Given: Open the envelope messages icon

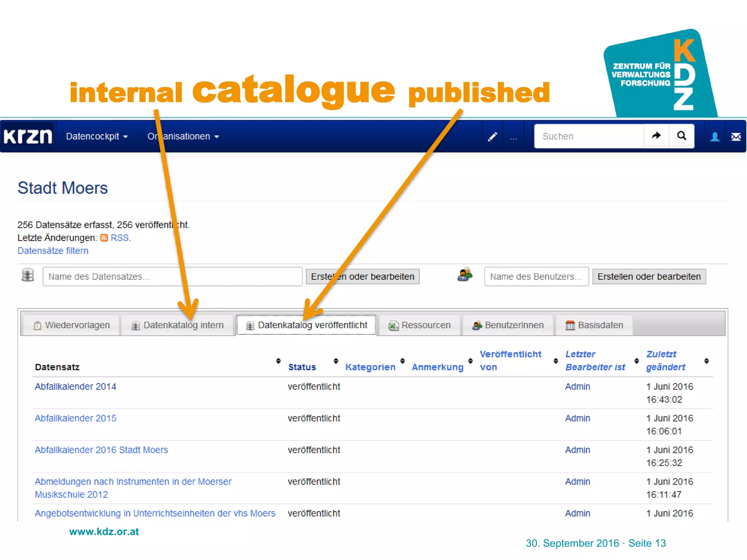Looking at the screenshot, I should (736, 137).
